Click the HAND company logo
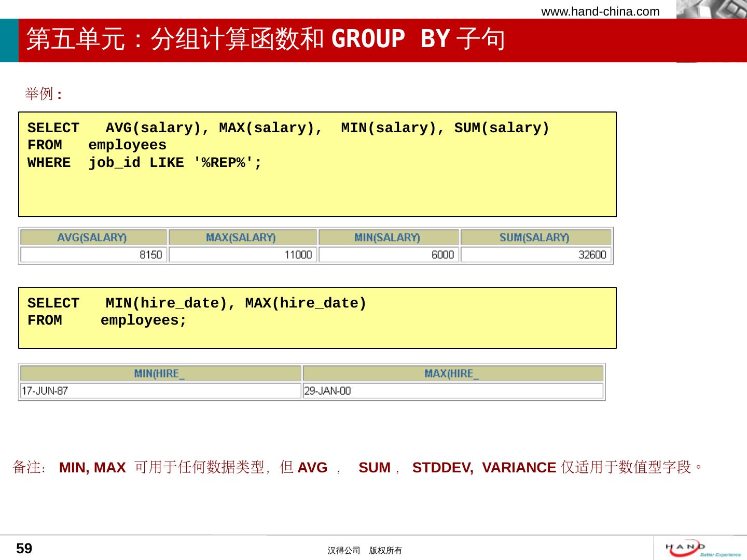Screen dimensions: 747x560 [x=703, y=549]
